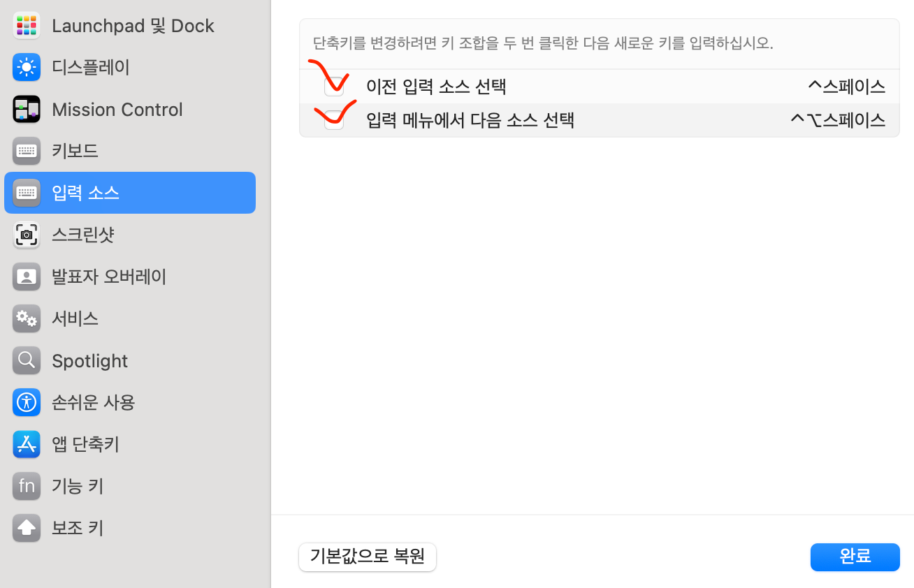Click the Launchpad 및 Dock icon
The height and width of the screenshot is (588, 914).
(27, 26)
